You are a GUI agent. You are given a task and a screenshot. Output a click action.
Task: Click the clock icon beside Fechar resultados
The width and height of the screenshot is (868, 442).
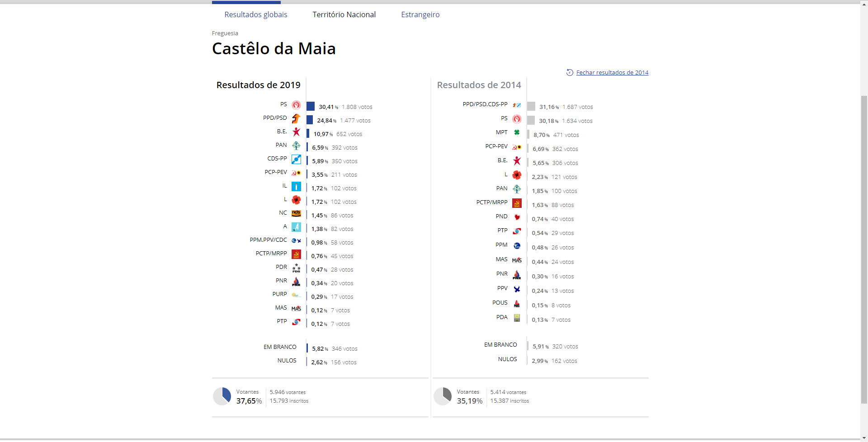[570, 72]
